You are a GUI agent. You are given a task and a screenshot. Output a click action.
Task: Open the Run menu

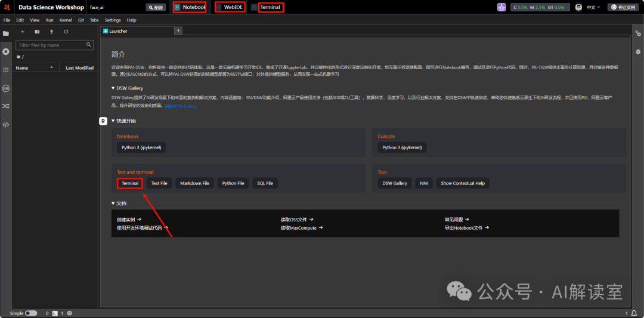tap(49, 20)
